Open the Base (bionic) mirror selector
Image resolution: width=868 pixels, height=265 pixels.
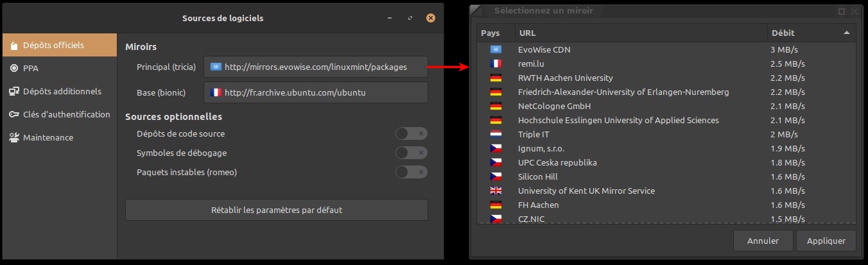pos(315,92)
